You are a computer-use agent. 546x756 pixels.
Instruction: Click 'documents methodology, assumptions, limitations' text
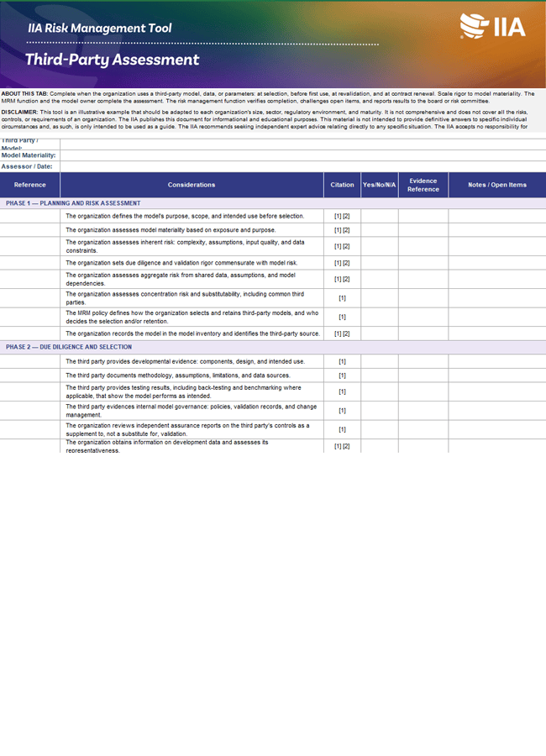[x=178, y=375]
